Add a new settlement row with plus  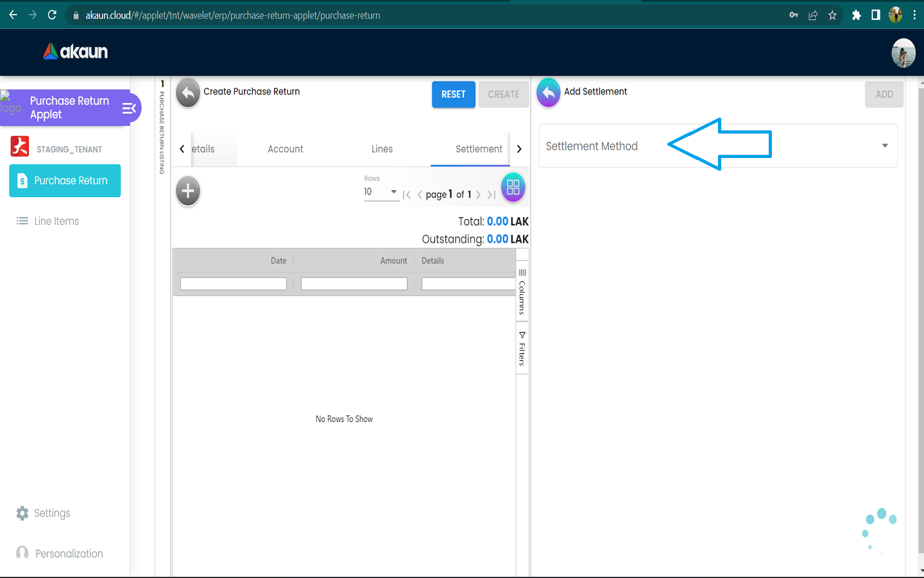click(x=188, y=191)
